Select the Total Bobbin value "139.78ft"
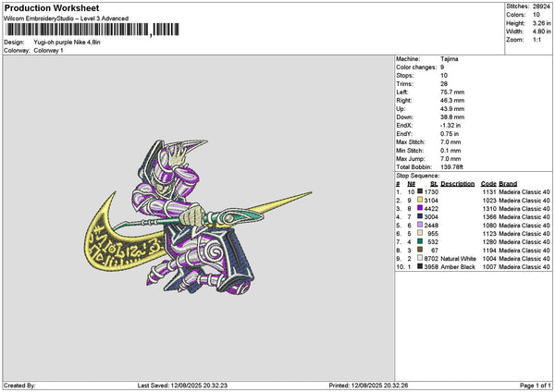Screen dimensions: 555x392 pyautogui.click(x=451, y=167)
